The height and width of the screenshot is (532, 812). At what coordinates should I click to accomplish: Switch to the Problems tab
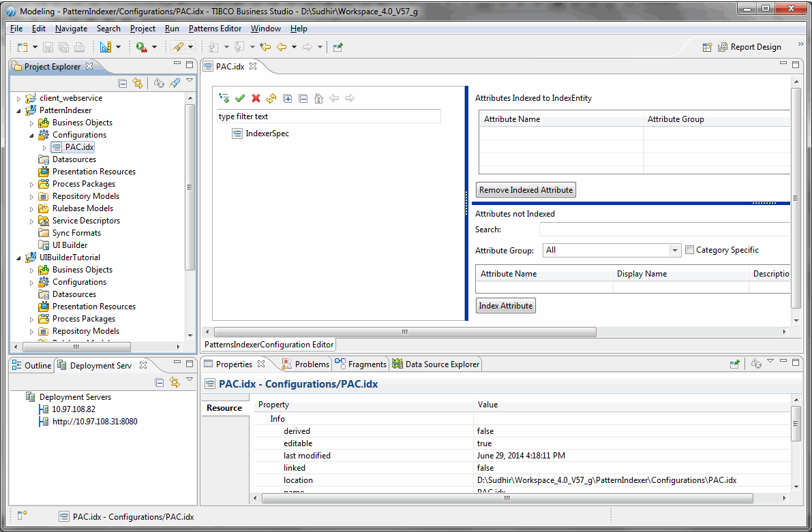(x=305, y=364)
